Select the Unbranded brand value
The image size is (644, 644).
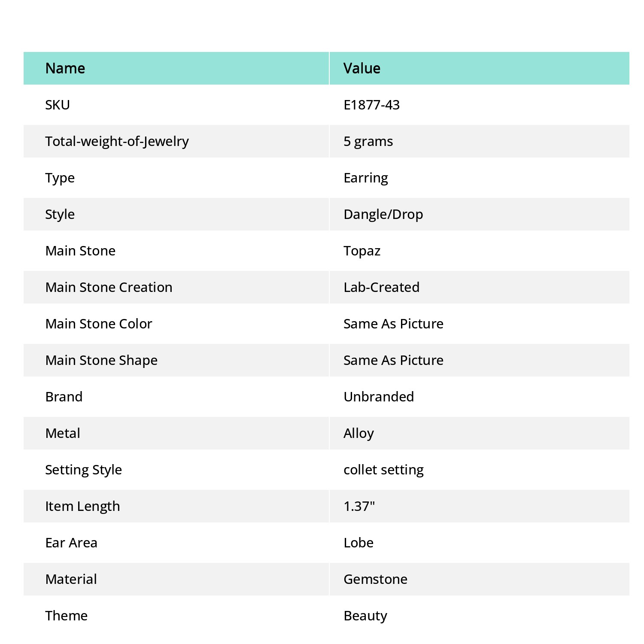379,397
